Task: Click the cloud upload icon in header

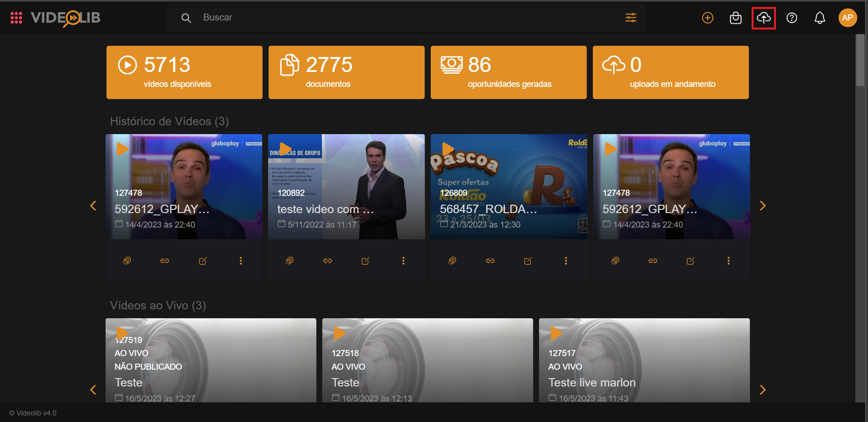Action: click(764, 18)
